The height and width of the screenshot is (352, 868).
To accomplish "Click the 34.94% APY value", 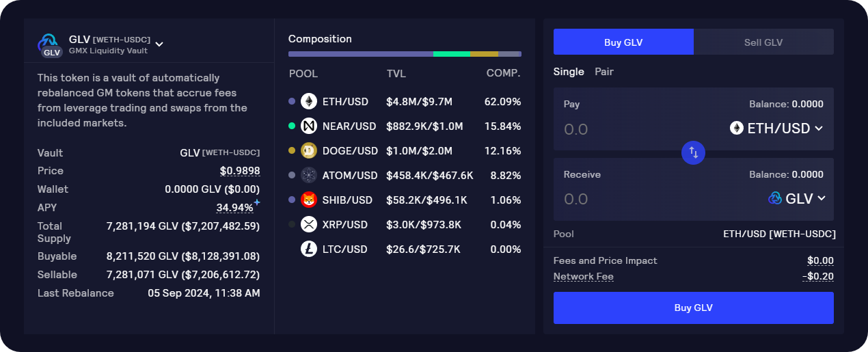I will [234, 207].
